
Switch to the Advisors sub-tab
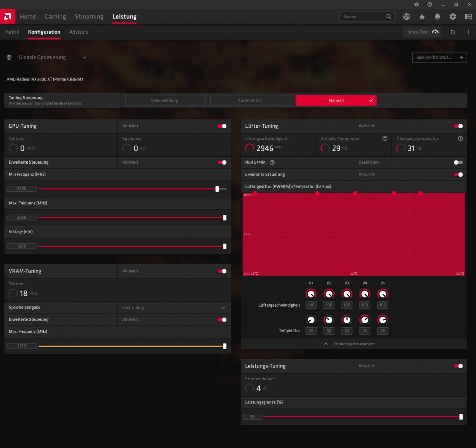click(x=79, y=32)
